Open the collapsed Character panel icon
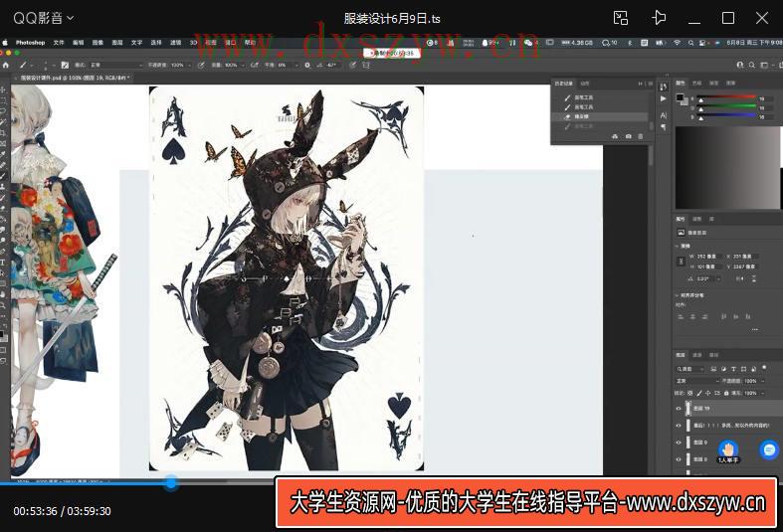Viewport: 783px width, 532px height. click(664, 115)
